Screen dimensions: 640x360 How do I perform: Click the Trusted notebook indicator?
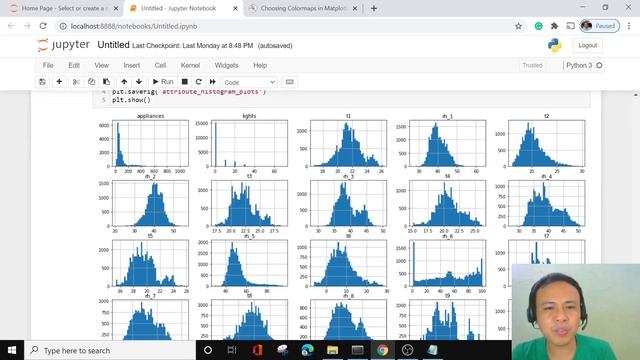click(x=532, y=65)
